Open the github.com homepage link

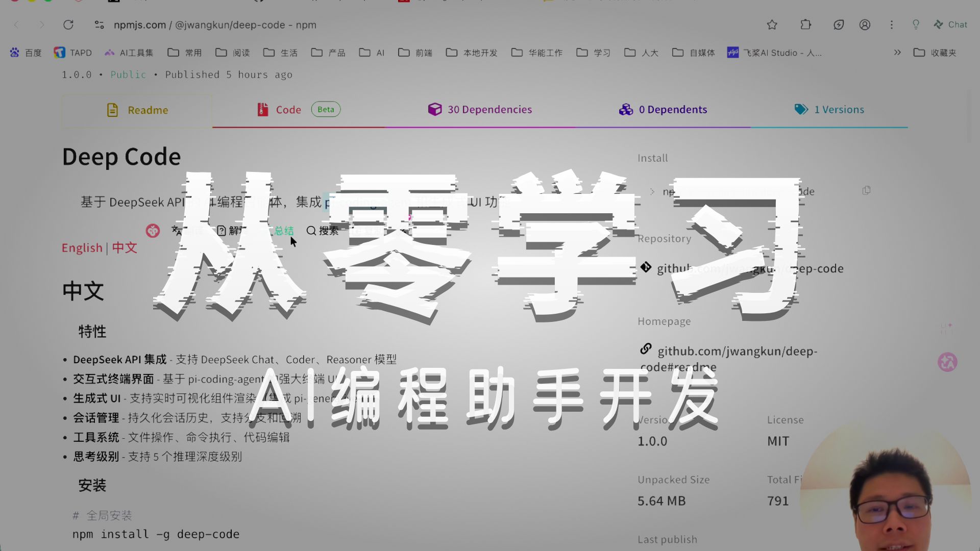[x=737, y=352]
